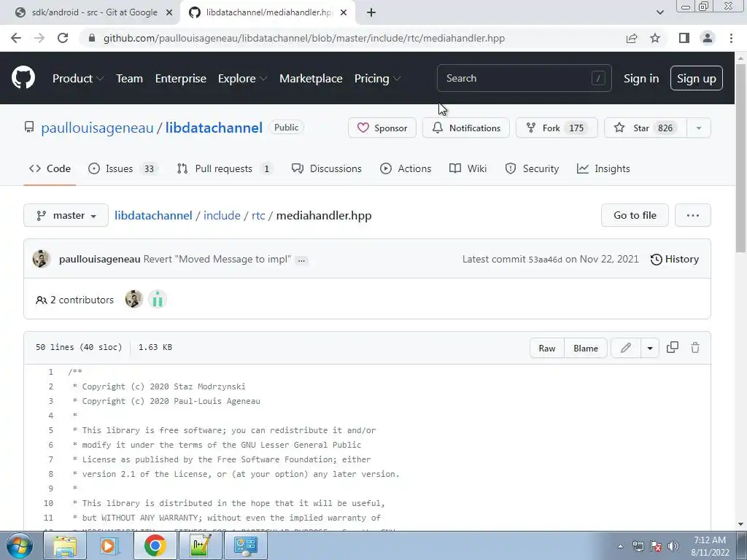The width and height of the screenshot is (747, 560).
Task: Click the network tray icon
Action: 638,546
